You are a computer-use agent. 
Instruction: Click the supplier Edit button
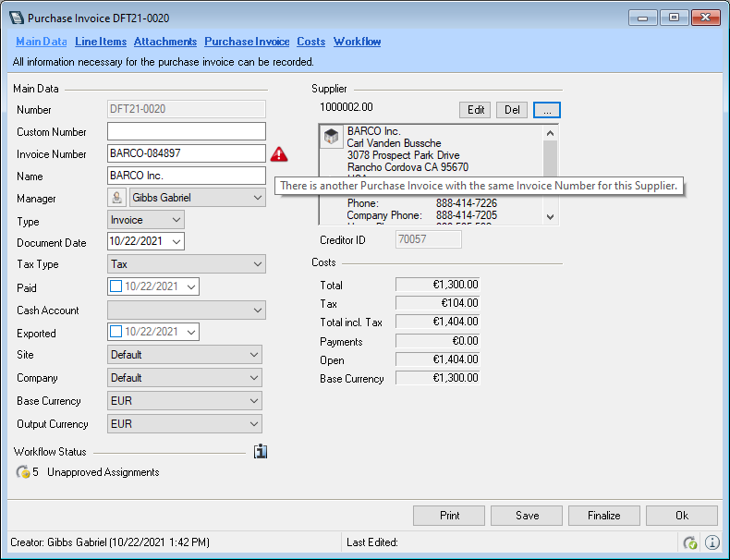[x=476, y=110]
